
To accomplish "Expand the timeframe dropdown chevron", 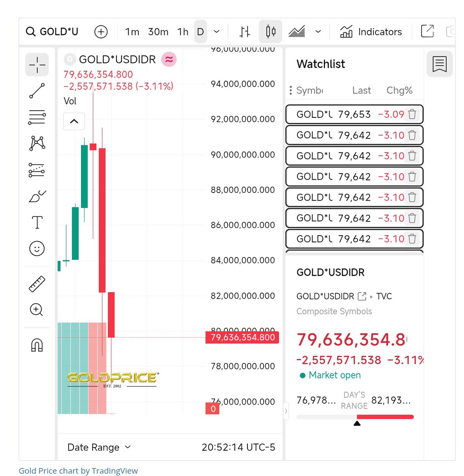I will 217,32.
